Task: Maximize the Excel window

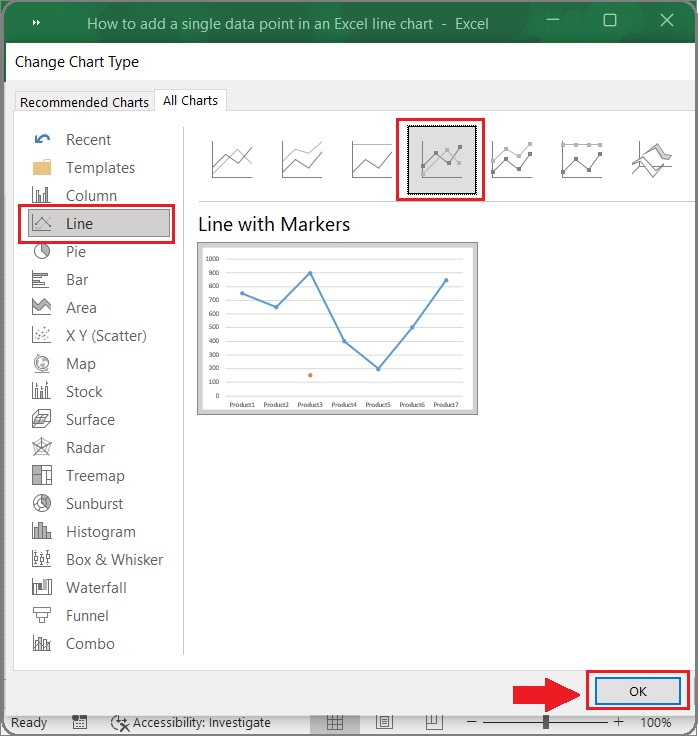Action: click(x=610, y=20)
